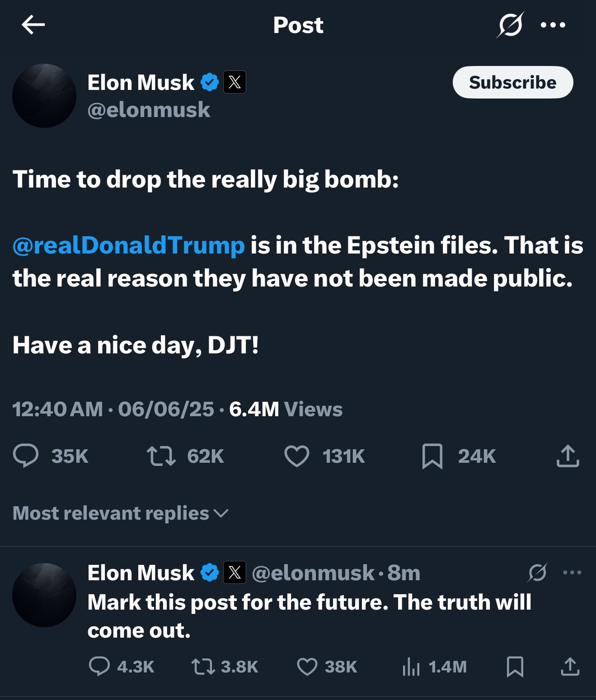This screenshot has width=596, height=700.
Task: Reply to the 'Mark this post' reply
Action: (99, 667)
